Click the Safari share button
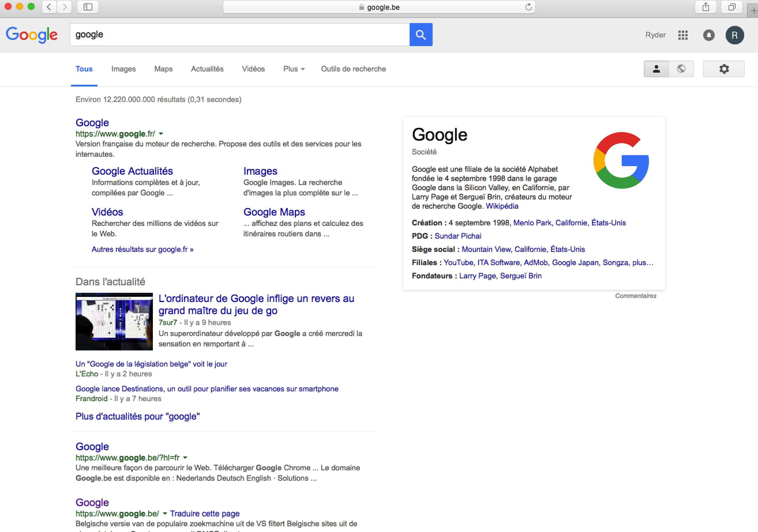The width and height of the screenshot is (758, 532). point(706,7)
